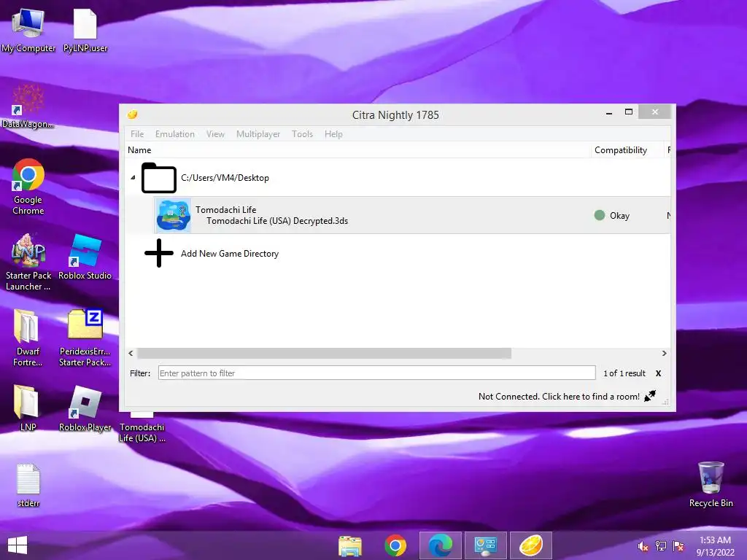Screen dimensions: 747x560
Task: Collapse the C:/Users/VM4/Desktop directory tree arrow
Action: point(133,178)
